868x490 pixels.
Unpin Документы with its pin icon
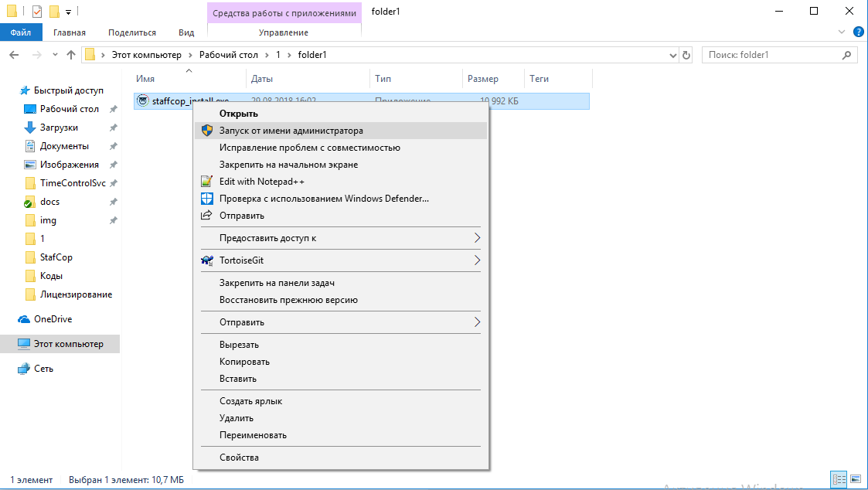[x=114, y=146]
